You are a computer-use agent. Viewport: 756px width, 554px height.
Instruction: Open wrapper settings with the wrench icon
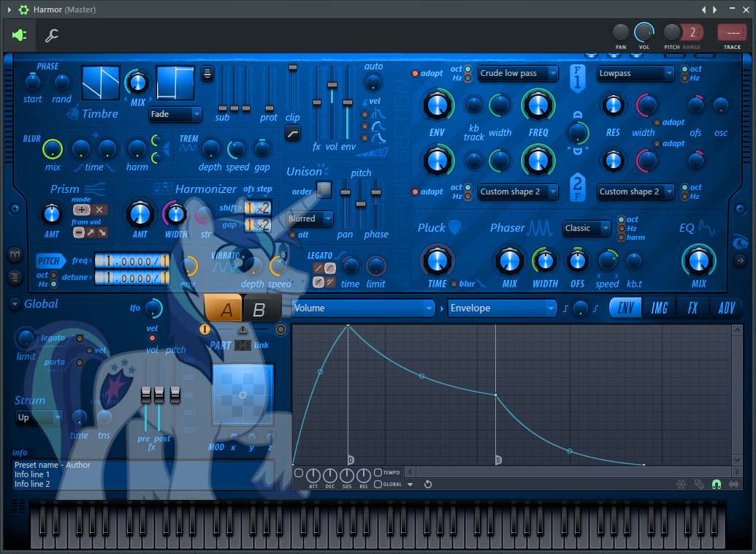tap(52, 35)
